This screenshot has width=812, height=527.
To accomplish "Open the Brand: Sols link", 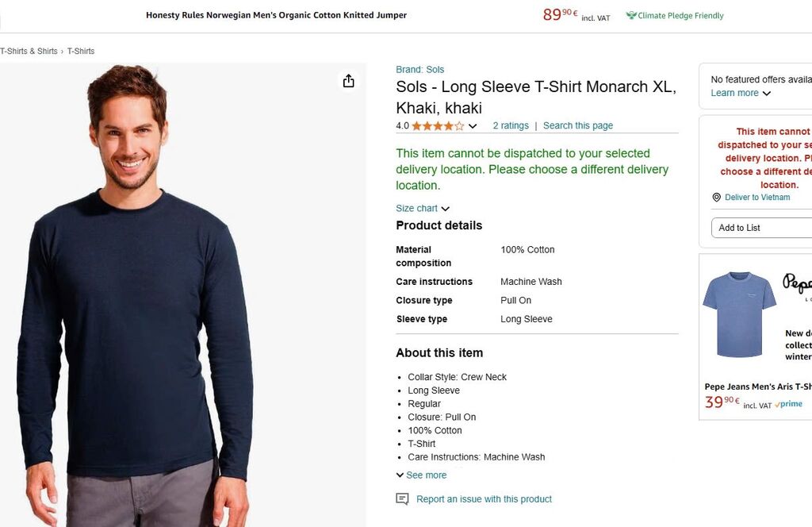I will coord(419,70).
